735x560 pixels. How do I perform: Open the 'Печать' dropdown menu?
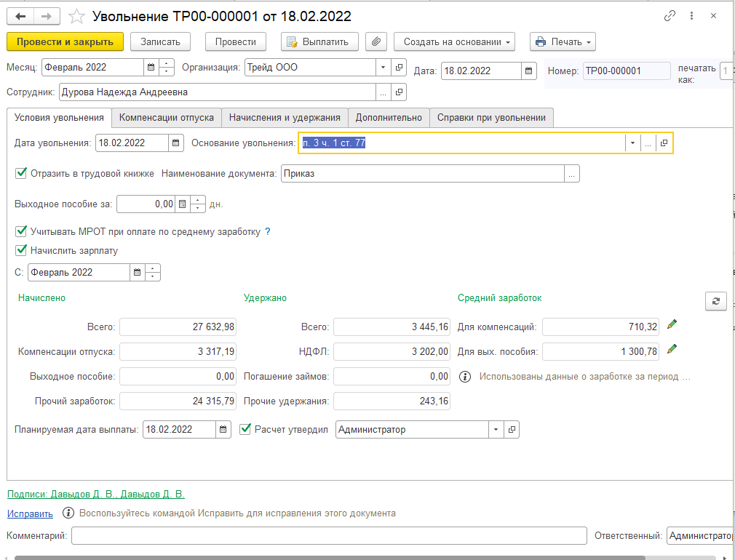pyautogui.click(x=563, y=41)
